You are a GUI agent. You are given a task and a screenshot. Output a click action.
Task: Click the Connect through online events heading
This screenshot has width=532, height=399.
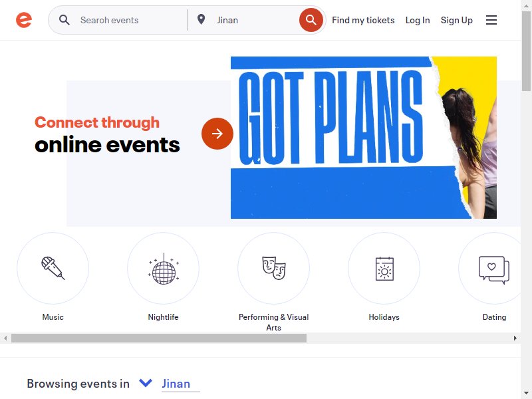[107, 134]
